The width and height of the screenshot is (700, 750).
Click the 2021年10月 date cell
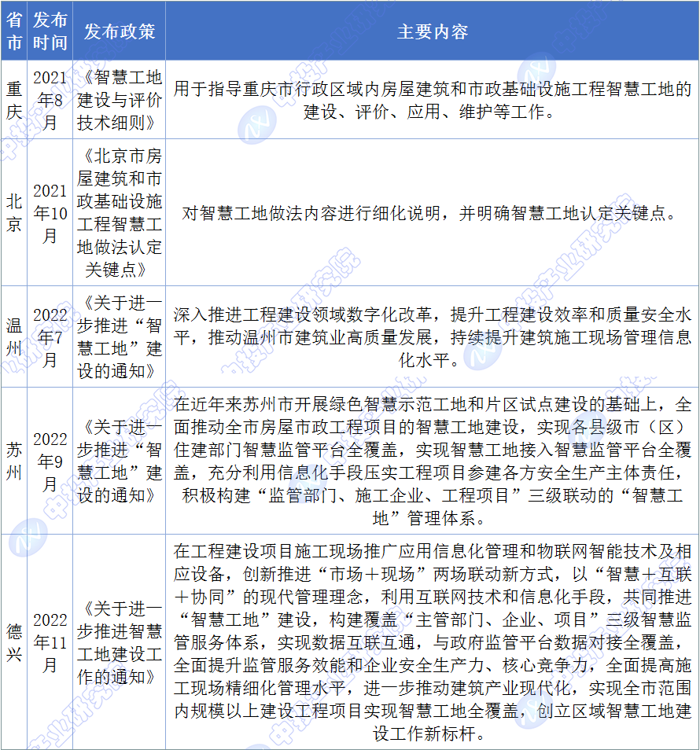click(50, 213)
